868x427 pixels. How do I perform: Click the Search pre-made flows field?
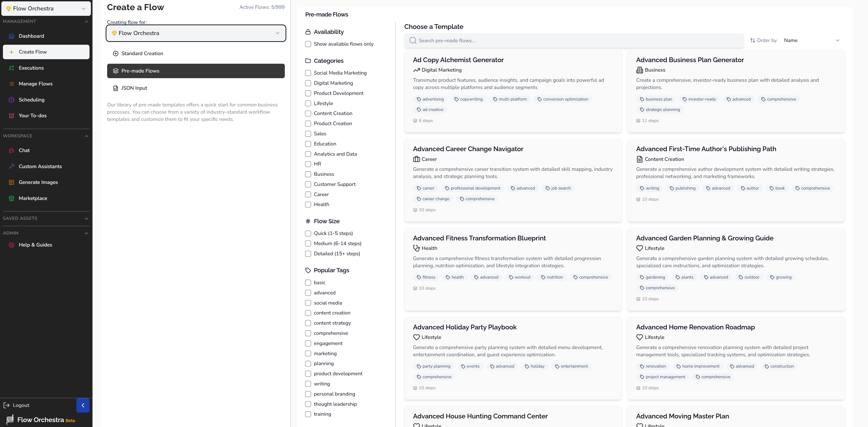[574, 40]
